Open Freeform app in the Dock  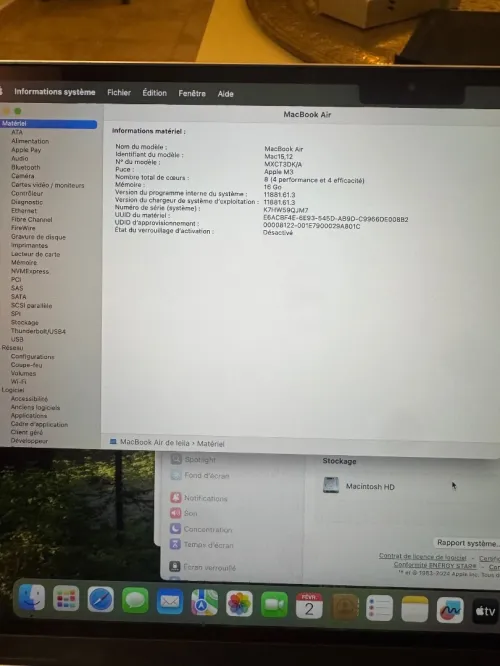(449, 610)
